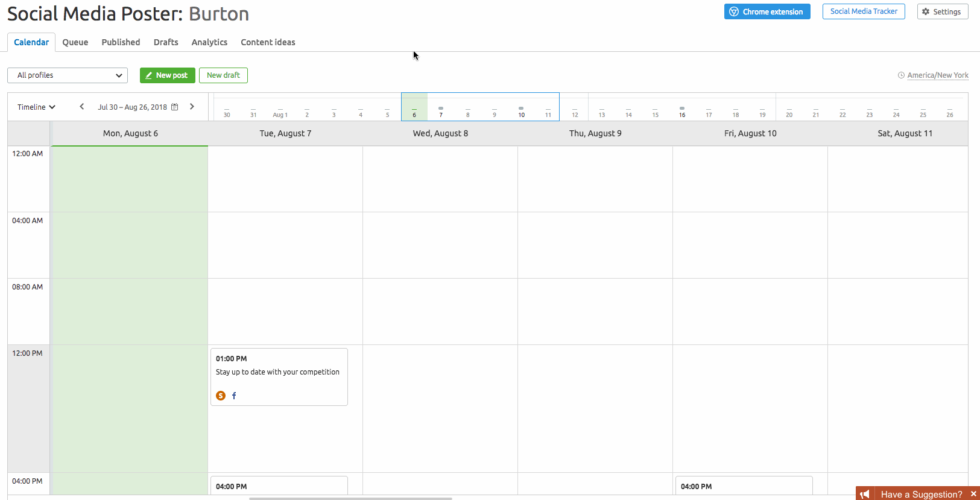This screenshot has height=500, width=980.
Task: Click the Have a Suggestion? banner
Action: click(922, 494)
